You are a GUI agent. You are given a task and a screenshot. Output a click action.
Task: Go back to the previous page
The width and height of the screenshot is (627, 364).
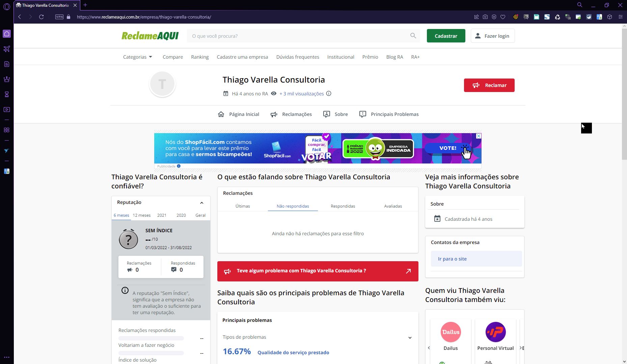20,17
